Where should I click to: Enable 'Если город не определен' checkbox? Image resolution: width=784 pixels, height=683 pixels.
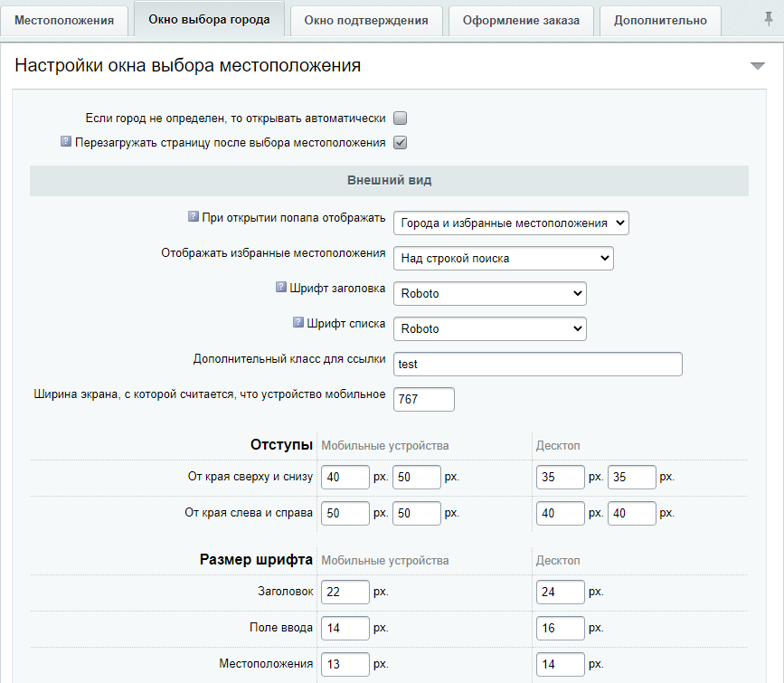pos(401,118)
